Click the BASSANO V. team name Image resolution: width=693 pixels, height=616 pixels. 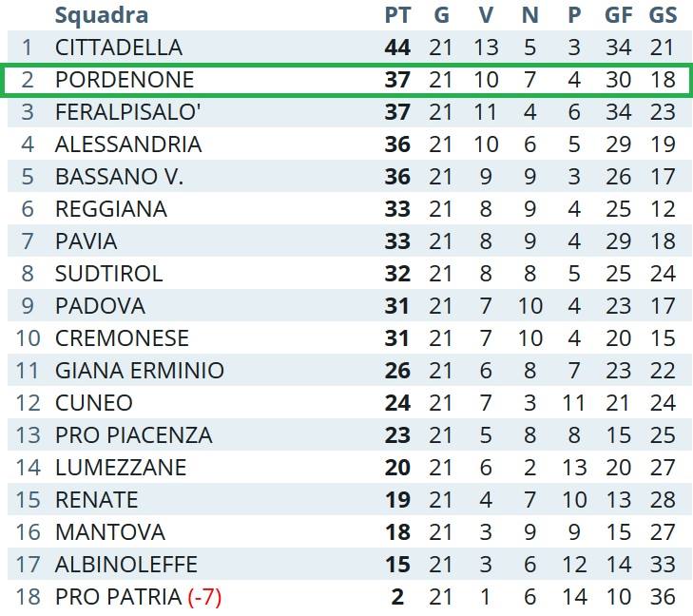(x=119, y=176)
